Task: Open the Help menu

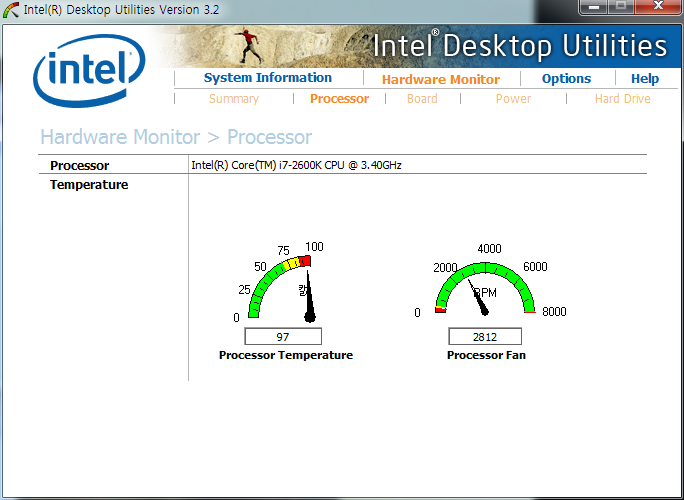Action: 645,79
